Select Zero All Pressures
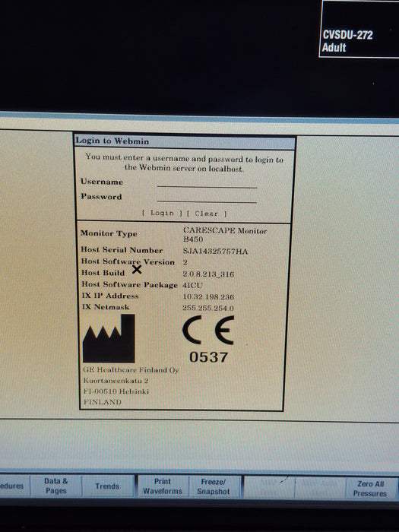399x532 pixels. coord(370,489)
